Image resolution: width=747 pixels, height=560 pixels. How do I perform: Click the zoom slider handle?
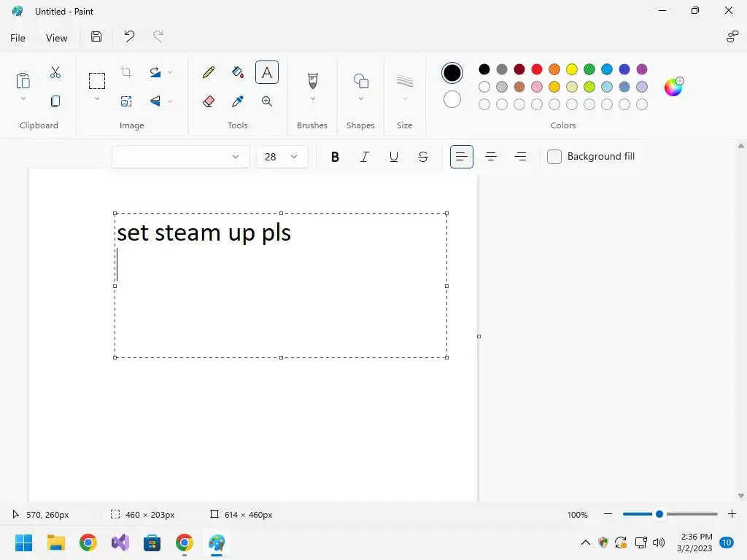coord(659,514)
